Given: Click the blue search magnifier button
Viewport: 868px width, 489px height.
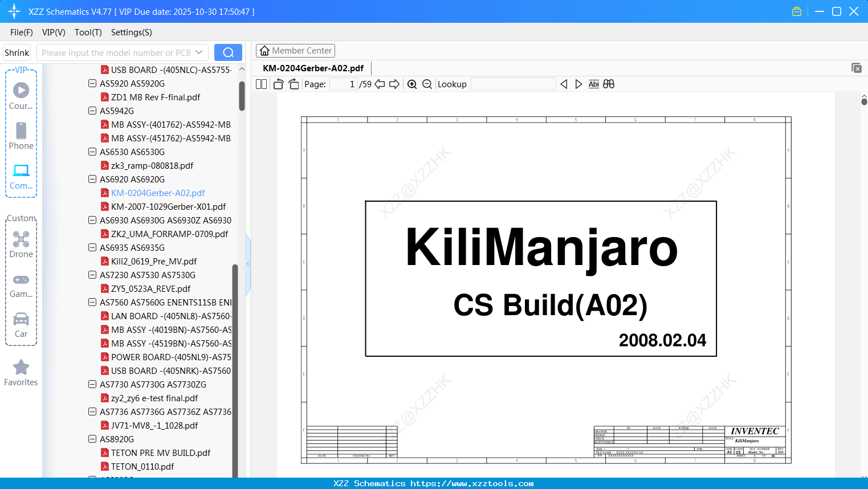Looking at the screenshot, I should pyautogui.click(x=228, y=52).
